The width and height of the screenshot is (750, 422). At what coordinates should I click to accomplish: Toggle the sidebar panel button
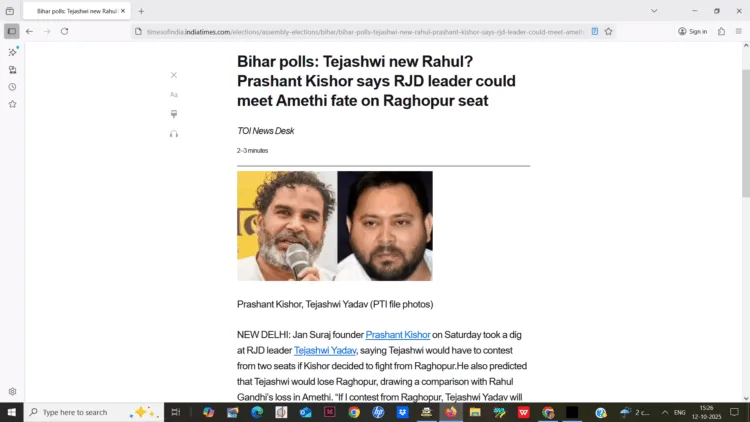tap(12, 32)
